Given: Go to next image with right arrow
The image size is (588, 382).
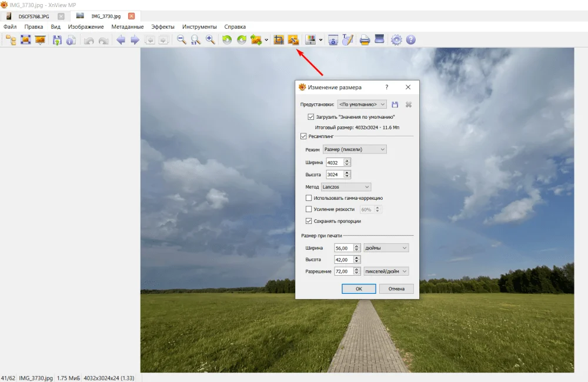Looking at the screenshot, I should [x=135, y=40].
